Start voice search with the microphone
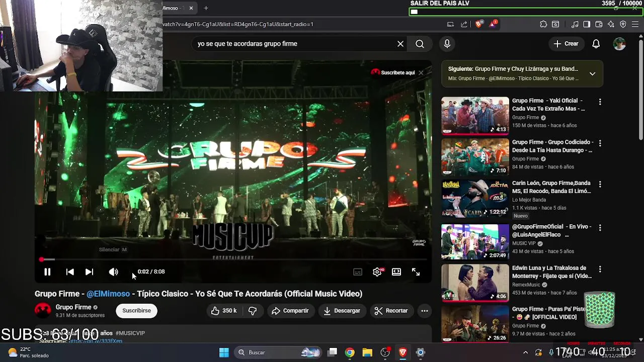This screenshot has height=362, width=644. (x=447, y=44)
